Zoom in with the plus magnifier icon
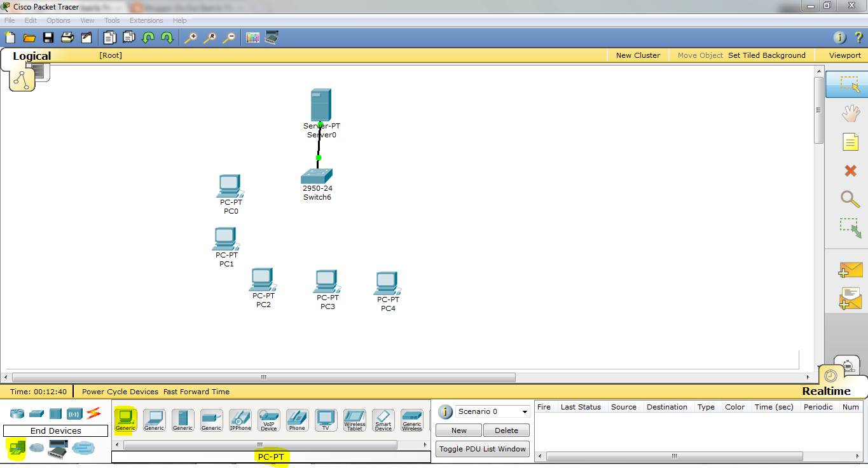 click(x=190, y=38)
